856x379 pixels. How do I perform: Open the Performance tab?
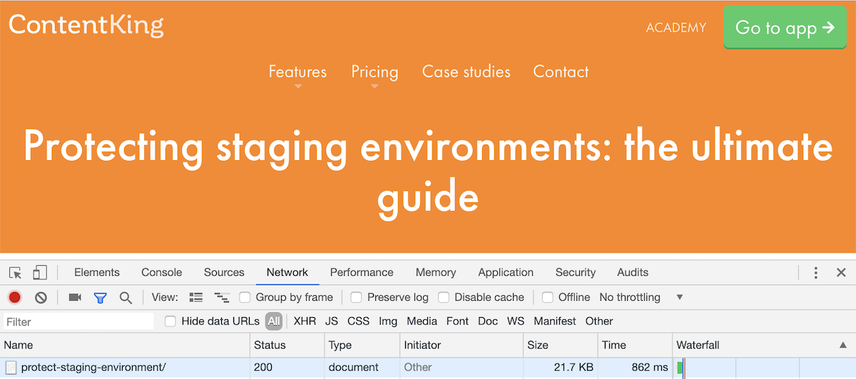(361, 273)
